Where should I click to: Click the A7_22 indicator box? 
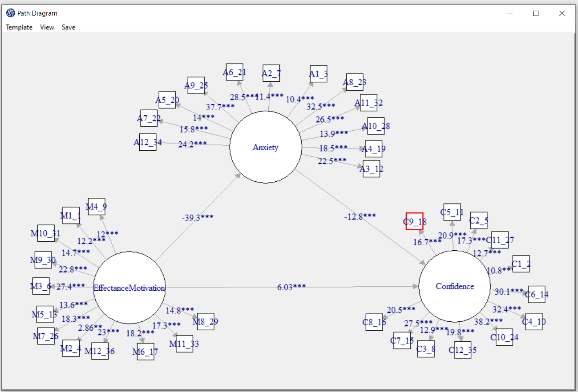(149, 118)
